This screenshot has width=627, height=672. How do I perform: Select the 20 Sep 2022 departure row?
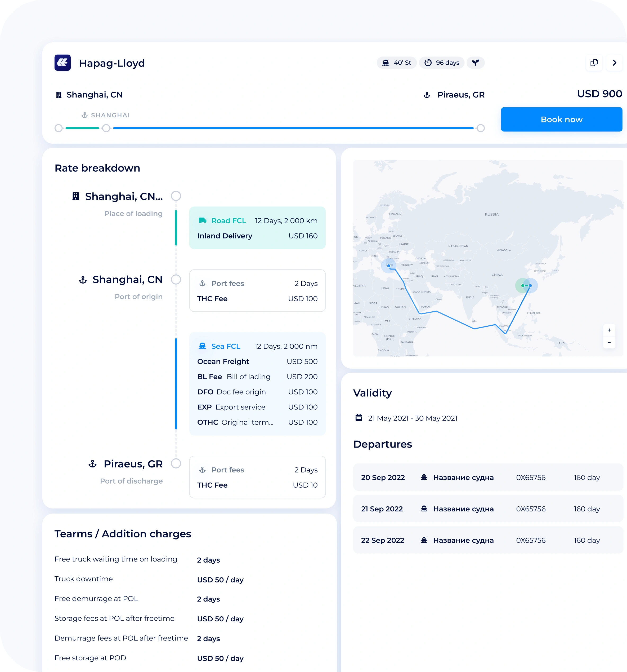click(x=488, y=477)
